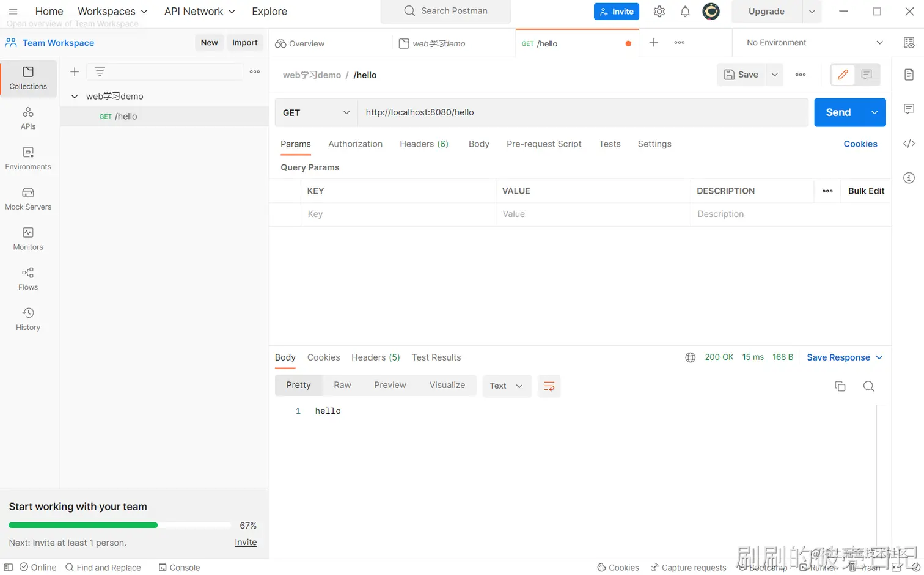Open request Body tab
Image resolution: width=924 pixels, height=575 pixels.
coord(479,144)
